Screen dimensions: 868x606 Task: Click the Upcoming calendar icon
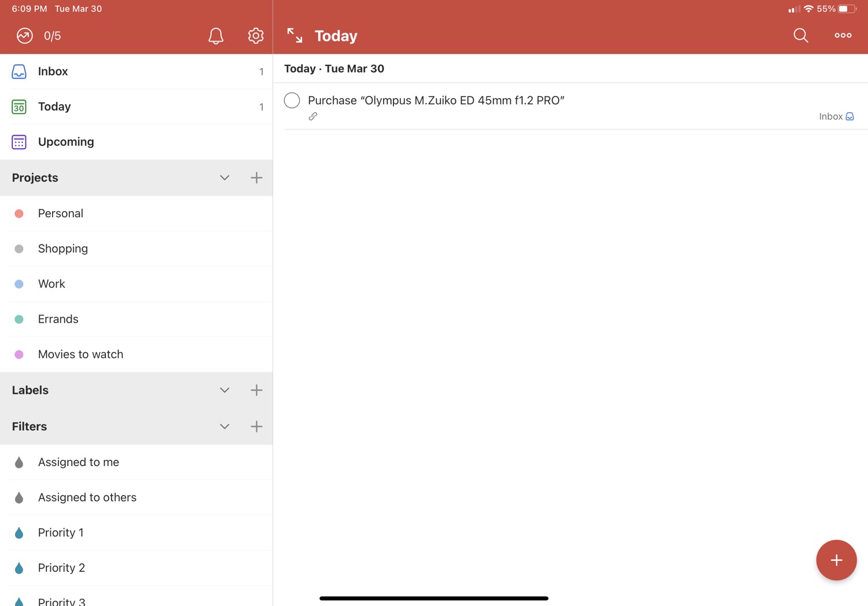click(19, 142)
